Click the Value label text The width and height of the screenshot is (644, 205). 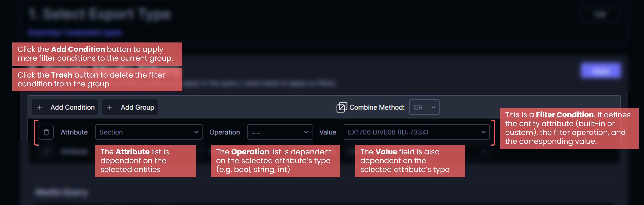pyautogui.click(x=327, y=132)
